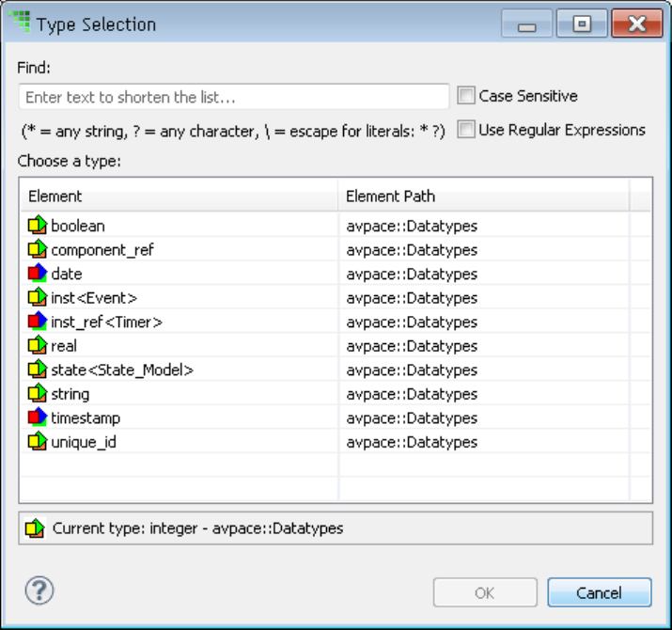Toggle Use Regular Expressions option
This screenshot has height=630, width=672.
[466, 130]
